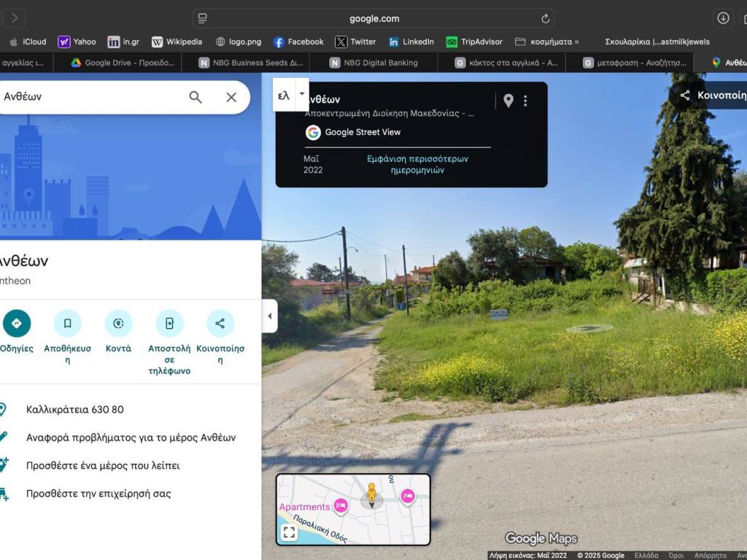Open Wikipedia bookmark in favorites bar
The width and height of the screenshot is (747, 560).
pos(177,42)
